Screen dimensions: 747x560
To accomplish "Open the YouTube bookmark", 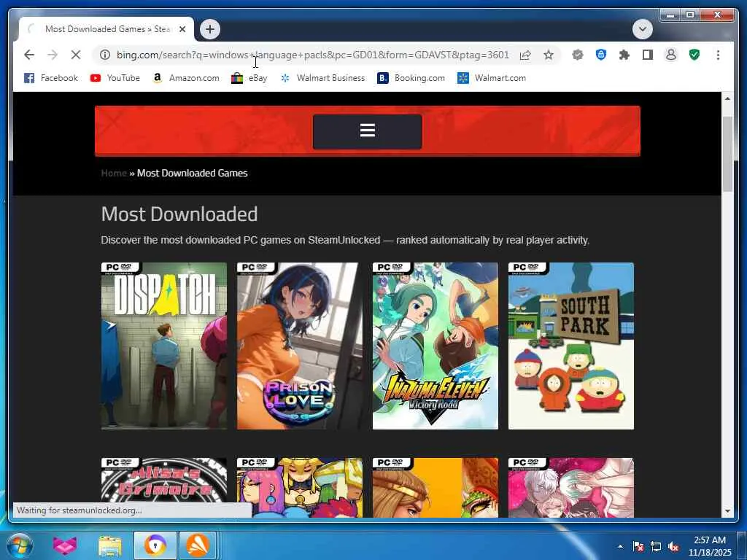I will click(x=115, y=77).
